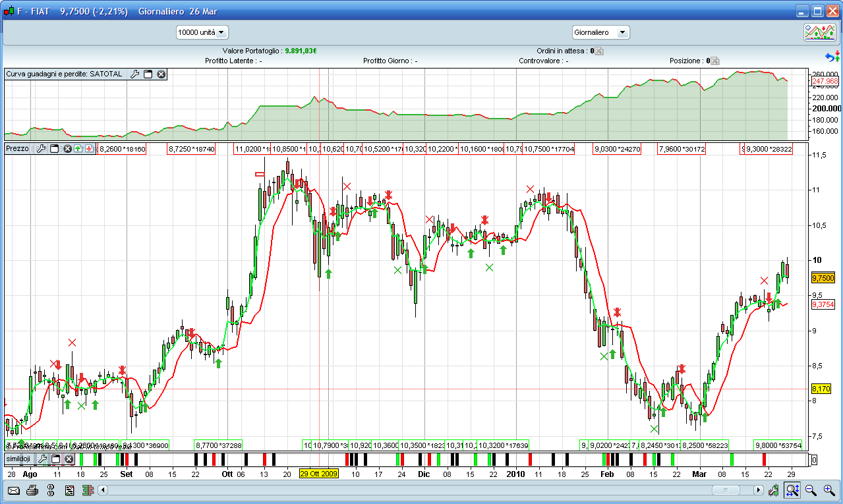Open chart settings via candlestick wrench icon

774,490
